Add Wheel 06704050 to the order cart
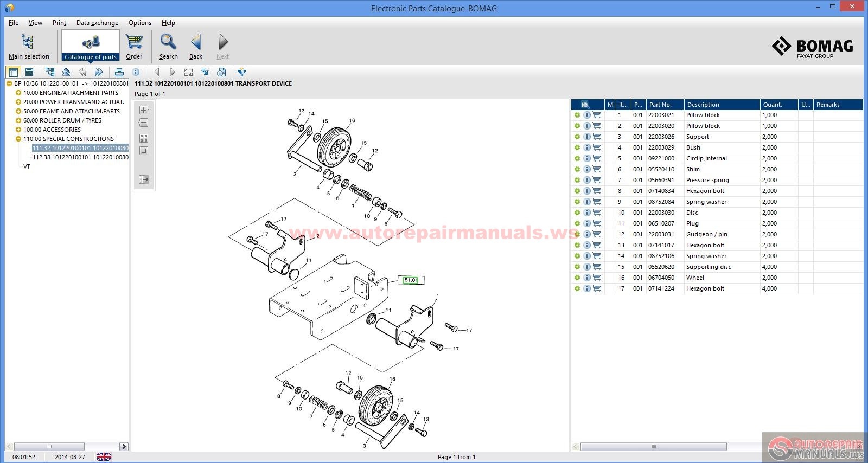The width and height of the screenshot is (868, 463). (597, 278)
